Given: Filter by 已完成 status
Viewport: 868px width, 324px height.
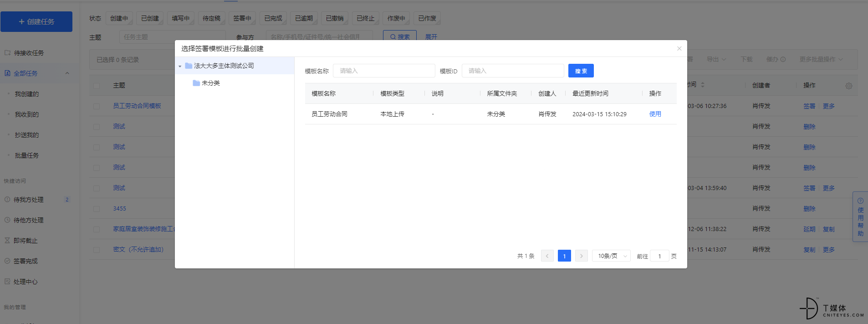Looking at the screenshot, I should point(273,18).
